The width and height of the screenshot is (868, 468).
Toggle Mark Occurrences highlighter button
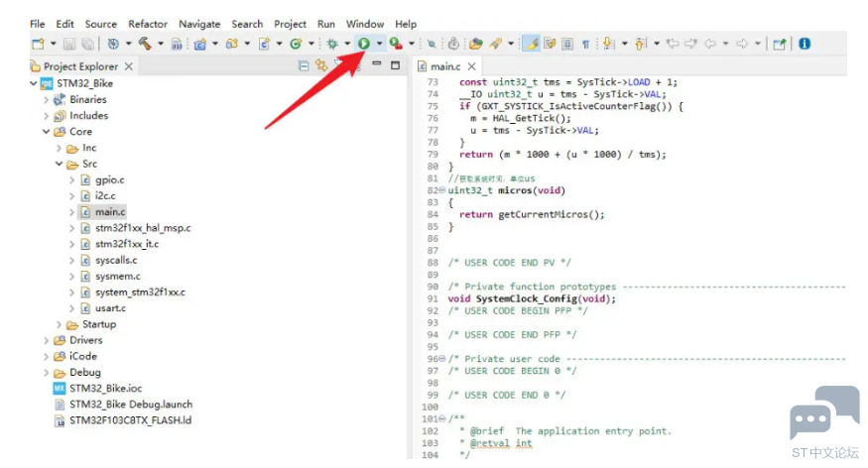click(x=532, y=44)
